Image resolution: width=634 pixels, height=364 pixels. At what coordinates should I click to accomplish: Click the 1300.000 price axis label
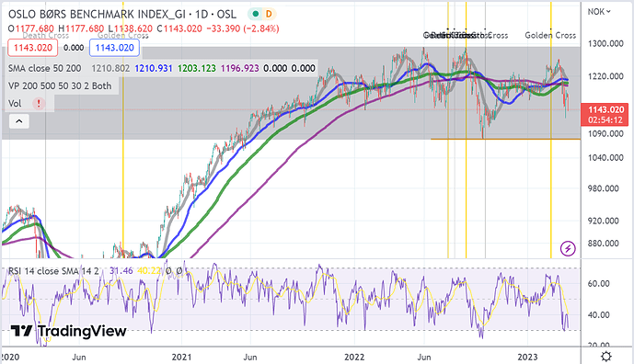coord(605,43)
